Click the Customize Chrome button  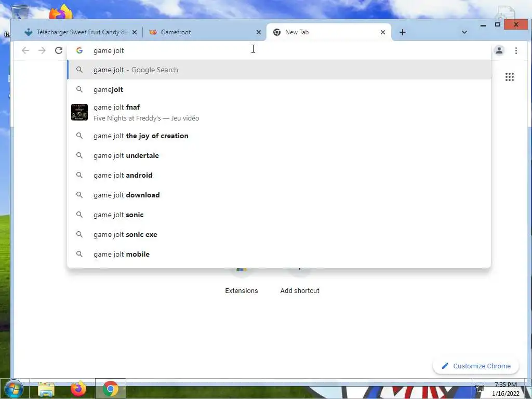[476, 366]
